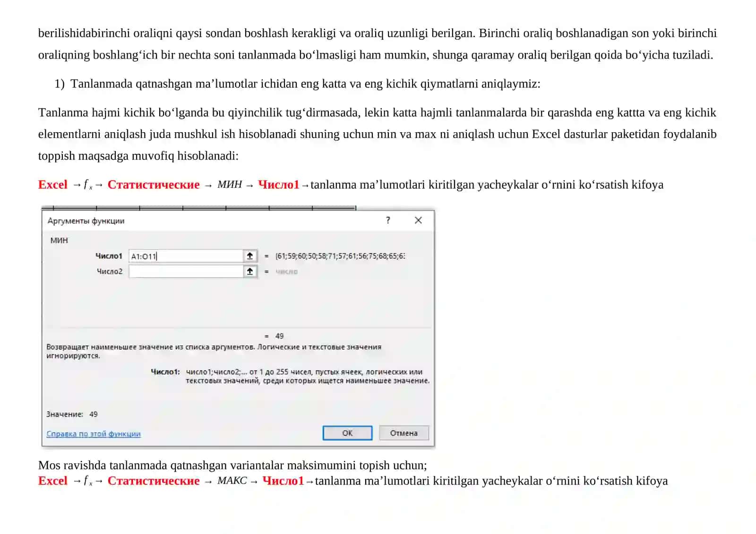Click italic МИН in the red formula line

pyautogui.click(x=230, y=185)
